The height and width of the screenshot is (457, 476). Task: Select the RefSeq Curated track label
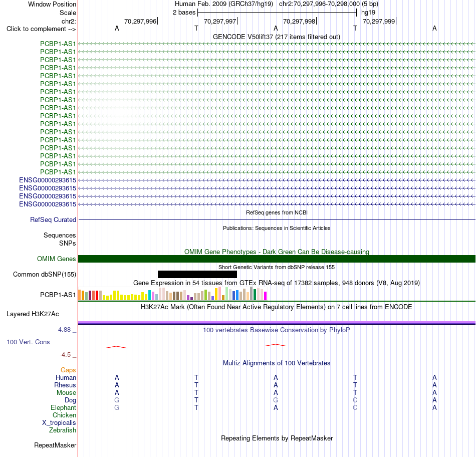[53, 219]
